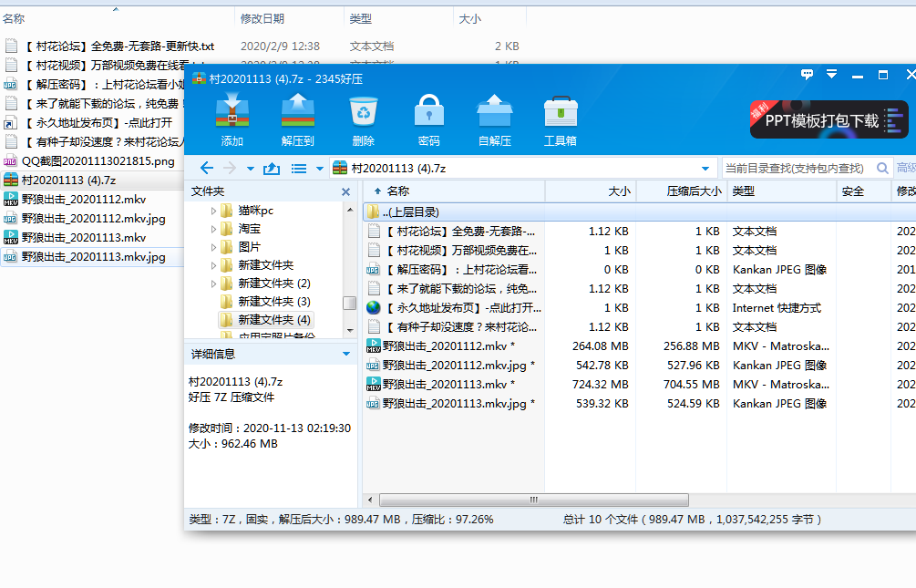This screenshot has width=916, height=588.
Task: Collapse the 详细信息 details panel
Action: 345,354
